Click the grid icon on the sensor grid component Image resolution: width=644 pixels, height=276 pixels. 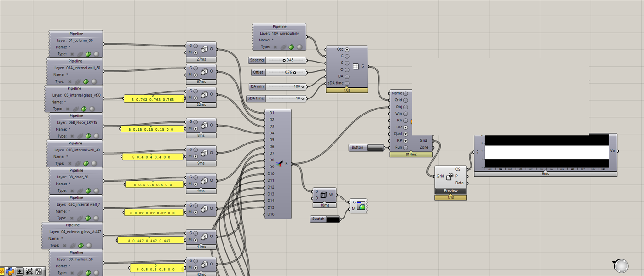[356, 66]
